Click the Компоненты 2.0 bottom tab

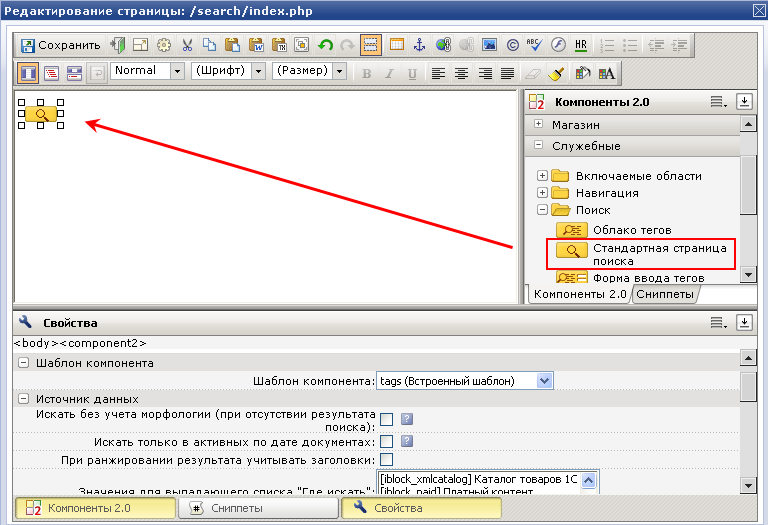pyautogui.click(x=96, y=508)
